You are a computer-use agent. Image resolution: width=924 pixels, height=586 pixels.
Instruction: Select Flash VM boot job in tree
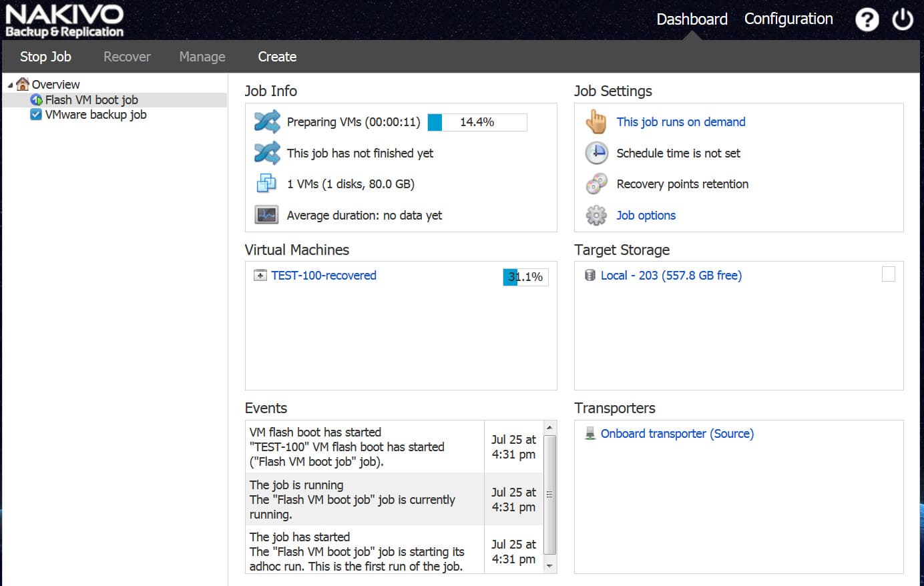[x=91, y=99]
